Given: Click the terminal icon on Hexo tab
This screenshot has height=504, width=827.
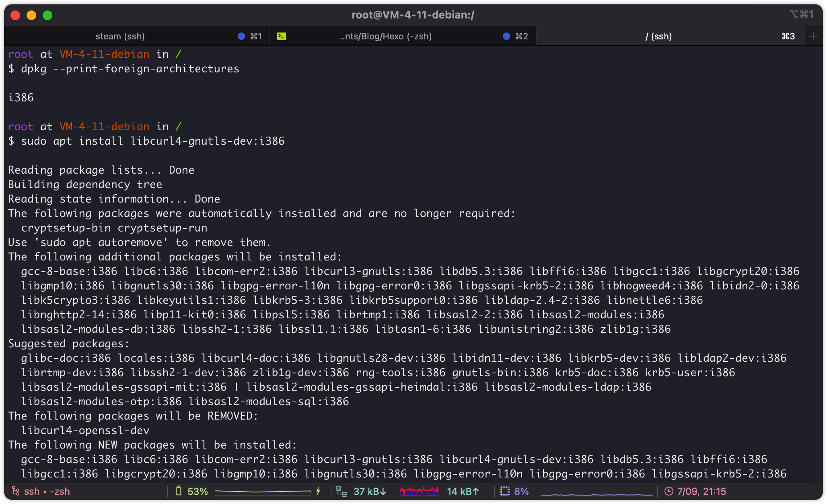Looking at the screenshot, I should pos(282,36).
